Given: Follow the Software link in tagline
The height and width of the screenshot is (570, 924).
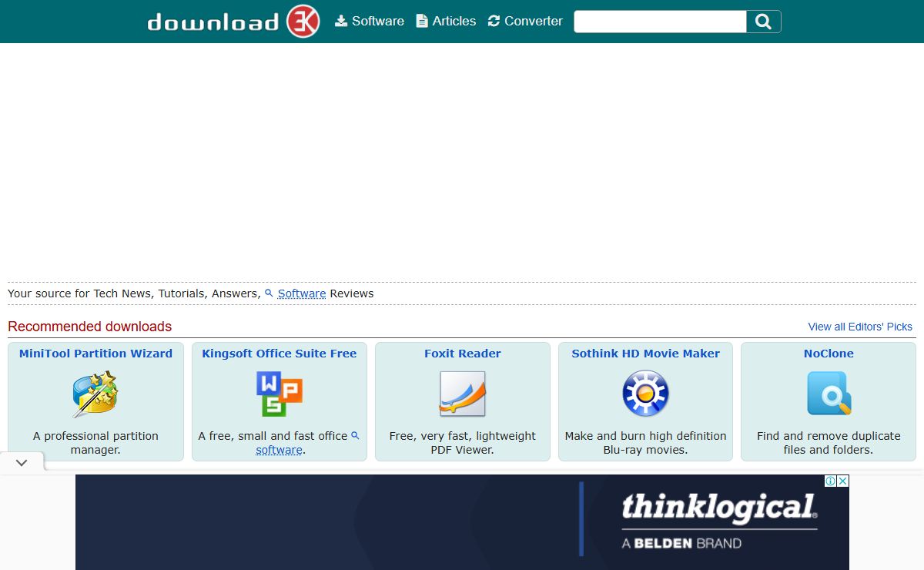Looking at the screenshot, I should point(302,293).
